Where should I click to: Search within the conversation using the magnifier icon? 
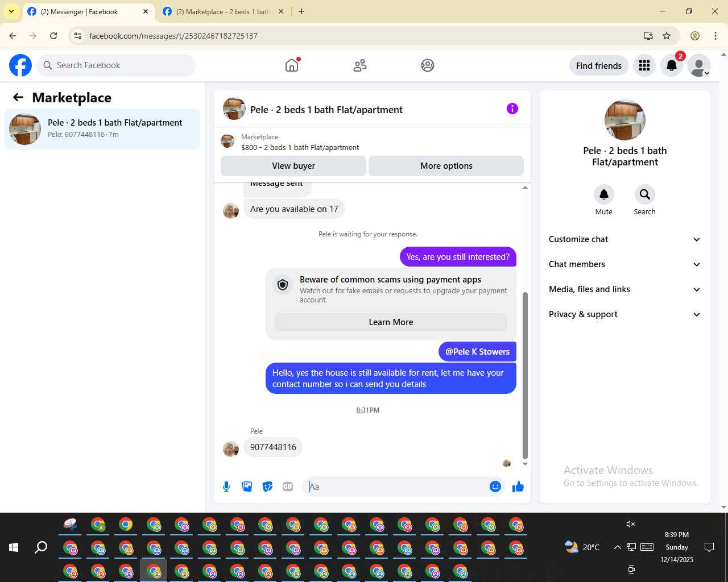(x=644, y=194)
